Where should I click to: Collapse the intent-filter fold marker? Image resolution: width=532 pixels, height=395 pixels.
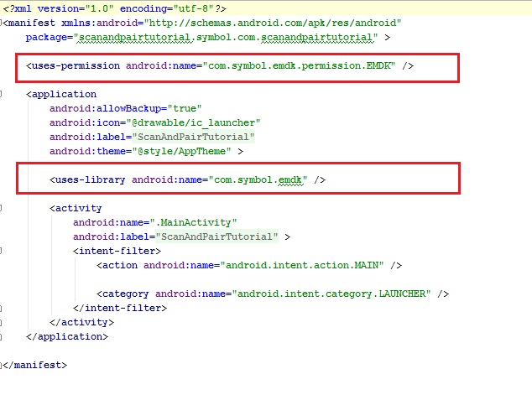[x=4, y=251]
